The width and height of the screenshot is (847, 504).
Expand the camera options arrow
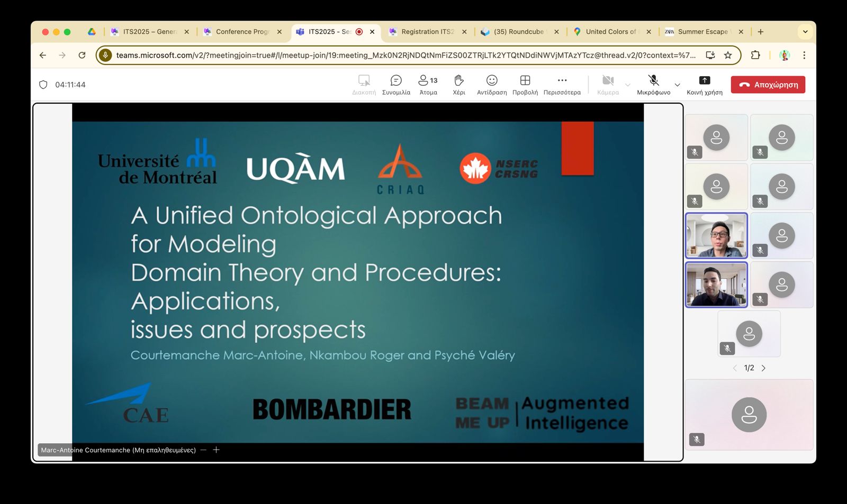point(628,85)
